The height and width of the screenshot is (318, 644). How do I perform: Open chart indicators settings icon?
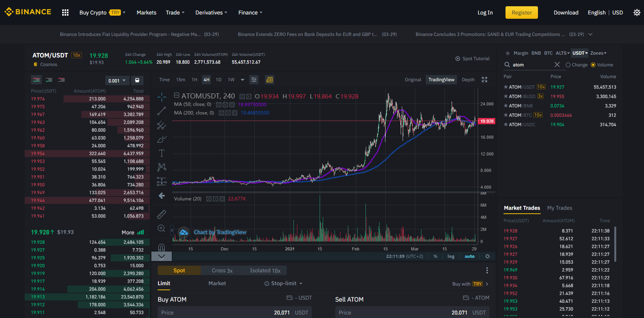click(x=254, y=80)
